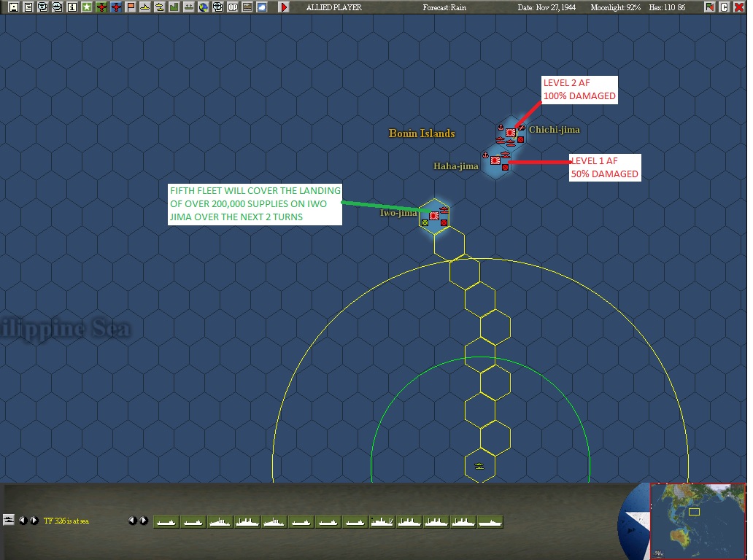Click the red unit box at Chichi-jima

pos(520,140)
